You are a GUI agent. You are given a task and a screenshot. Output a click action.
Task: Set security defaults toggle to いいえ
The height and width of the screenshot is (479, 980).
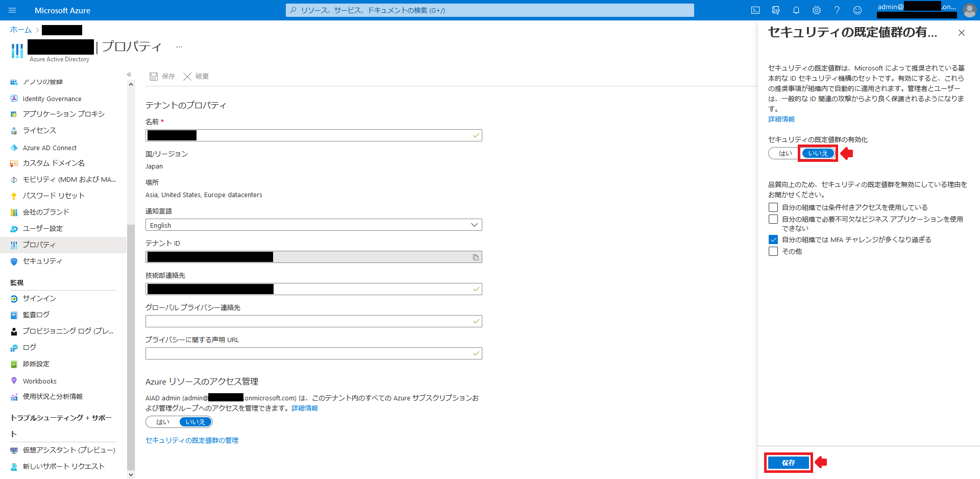[818, 153]
